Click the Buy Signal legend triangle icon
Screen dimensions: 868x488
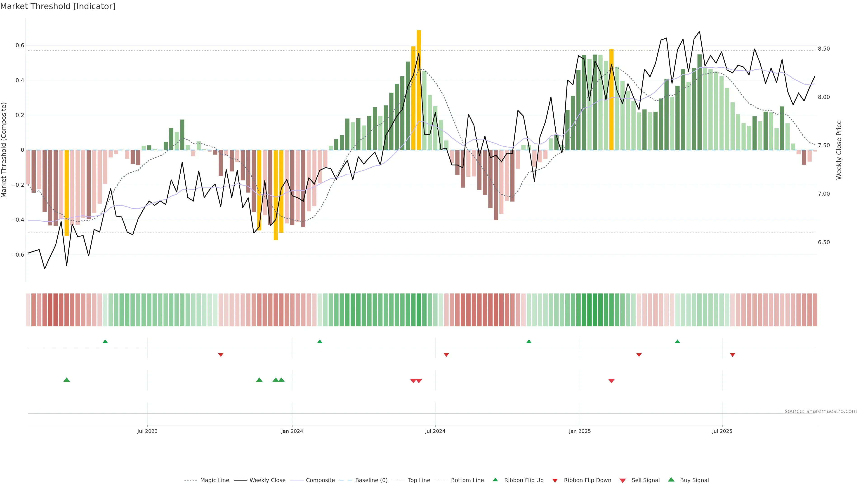(x=671, y=480)
